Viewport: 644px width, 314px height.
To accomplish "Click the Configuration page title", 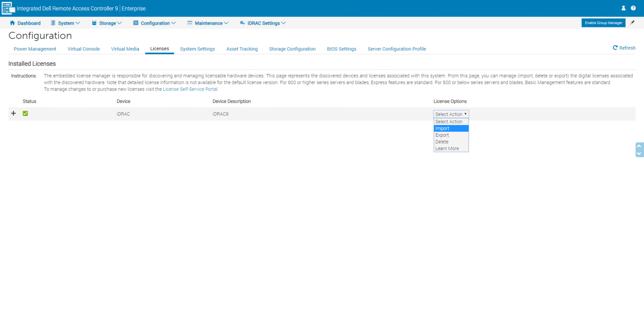I will pyautogui.click(x=40, y=36).
